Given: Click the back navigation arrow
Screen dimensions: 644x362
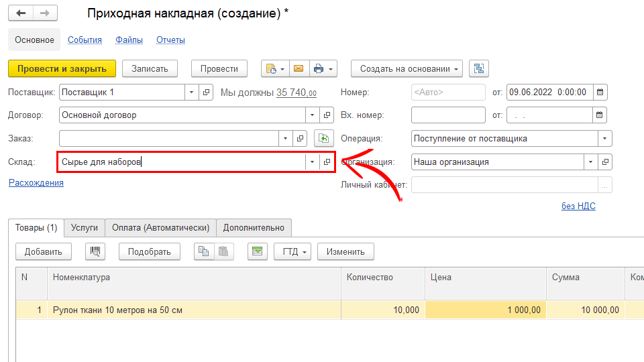Looking at the screenshot, I should pos(20,13).
